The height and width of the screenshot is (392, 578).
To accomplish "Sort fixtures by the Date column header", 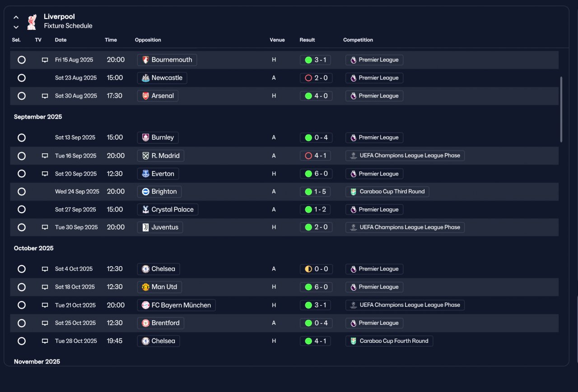I will pos(61,40).
